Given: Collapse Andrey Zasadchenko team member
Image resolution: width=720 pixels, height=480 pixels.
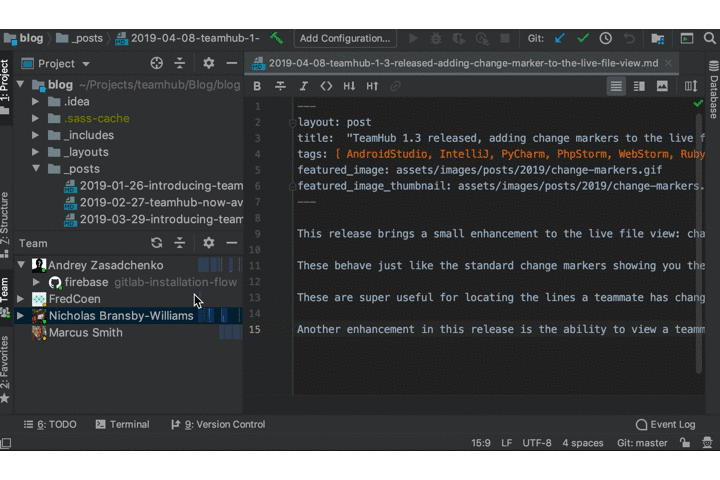Looking at the screenshot, I should coord(21,265).
